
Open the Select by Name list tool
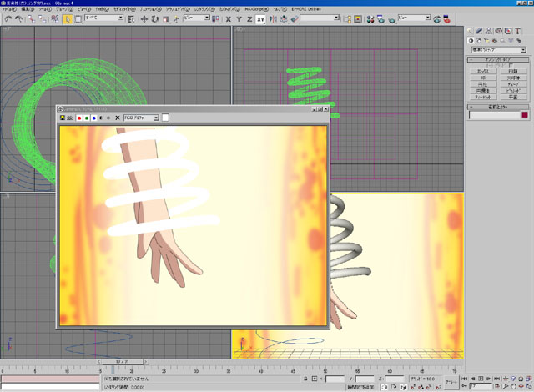tap(131, 19)
